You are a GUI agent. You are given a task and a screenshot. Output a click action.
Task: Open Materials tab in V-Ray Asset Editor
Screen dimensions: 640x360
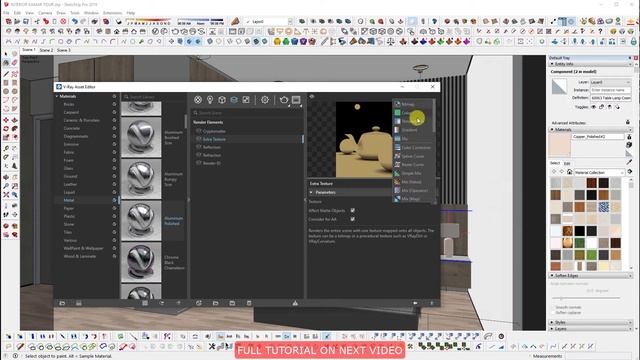(198, 100)
